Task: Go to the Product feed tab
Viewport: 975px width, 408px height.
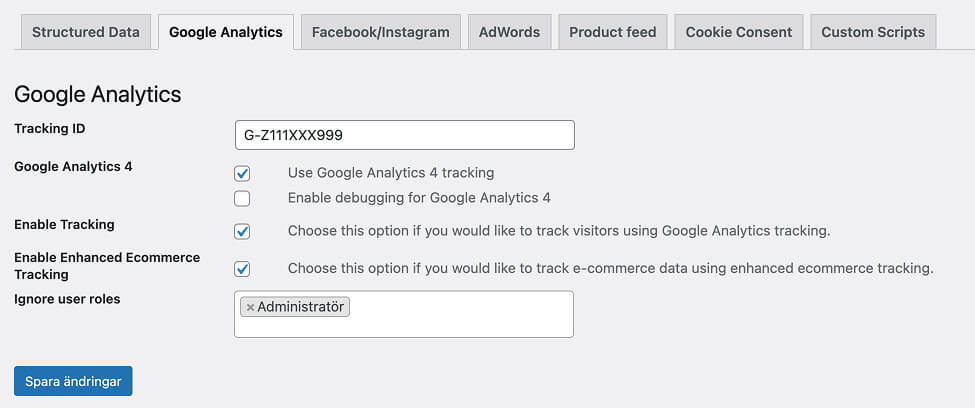Action: (x=612, y=32)
